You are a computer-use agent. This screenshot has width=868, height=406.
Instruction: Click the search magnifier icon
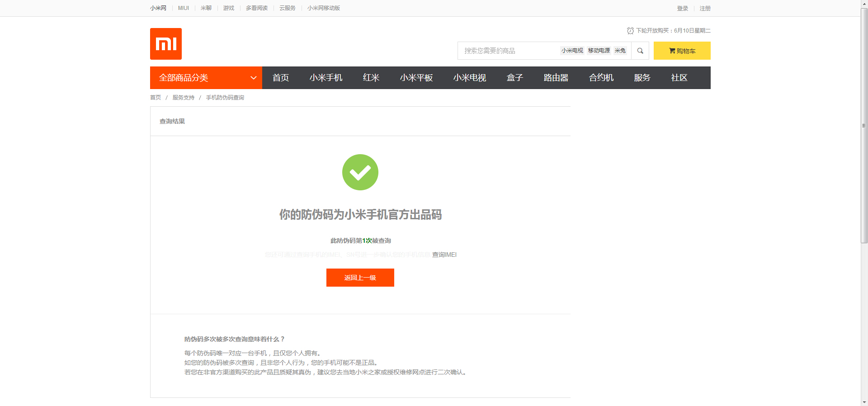coord(640,51)
